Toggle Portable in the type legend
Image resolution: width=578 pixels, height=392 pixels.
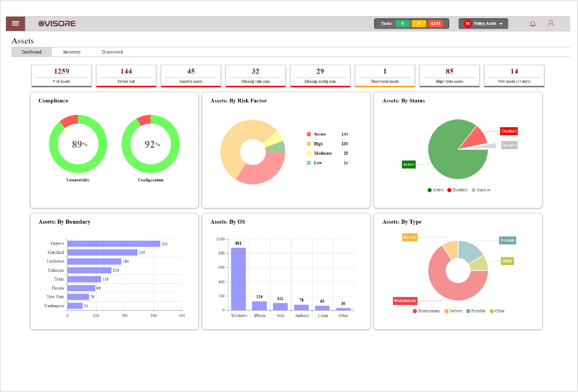pyautogui.click(x=476, y=311)
